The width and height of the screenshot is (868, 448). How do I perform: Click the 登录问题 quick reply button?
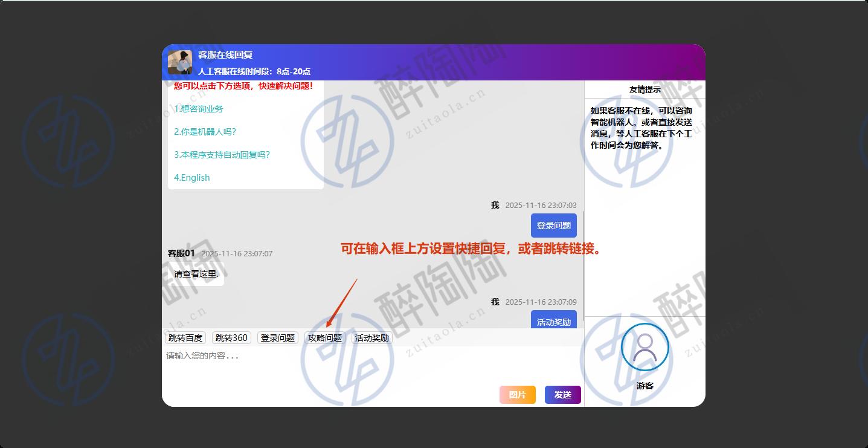click(x=277, y=338)
